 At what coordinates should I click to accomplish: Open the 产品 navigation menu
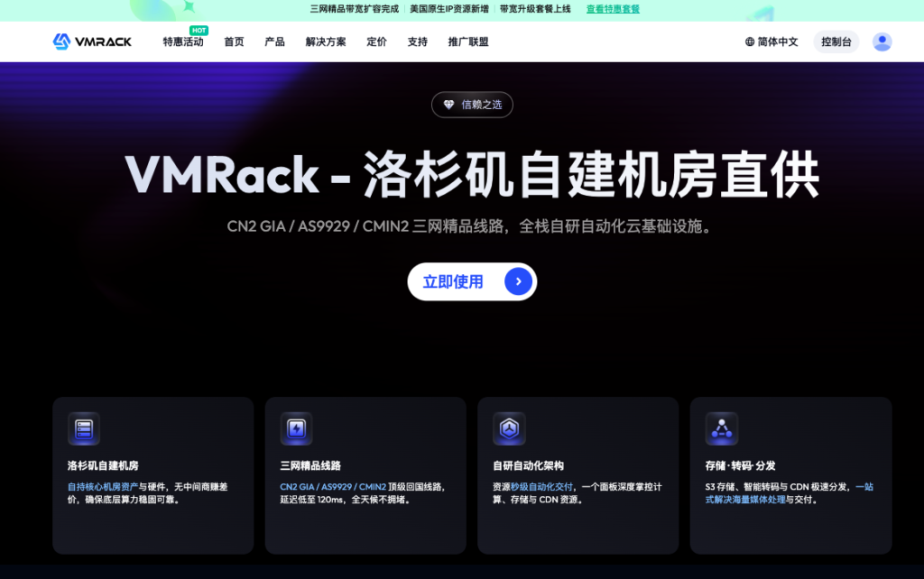pos(274,41)
